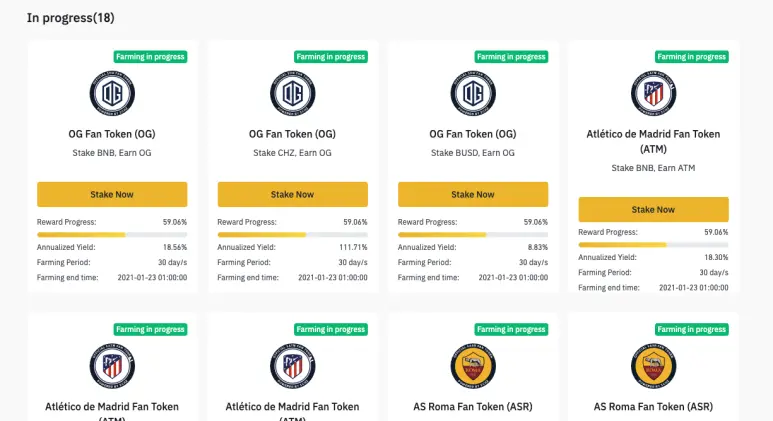Viewport: 773px width, 421px height.
Task: Stake Now on the Stake BUSD, Earn OG card
Action: coord(473,194)
